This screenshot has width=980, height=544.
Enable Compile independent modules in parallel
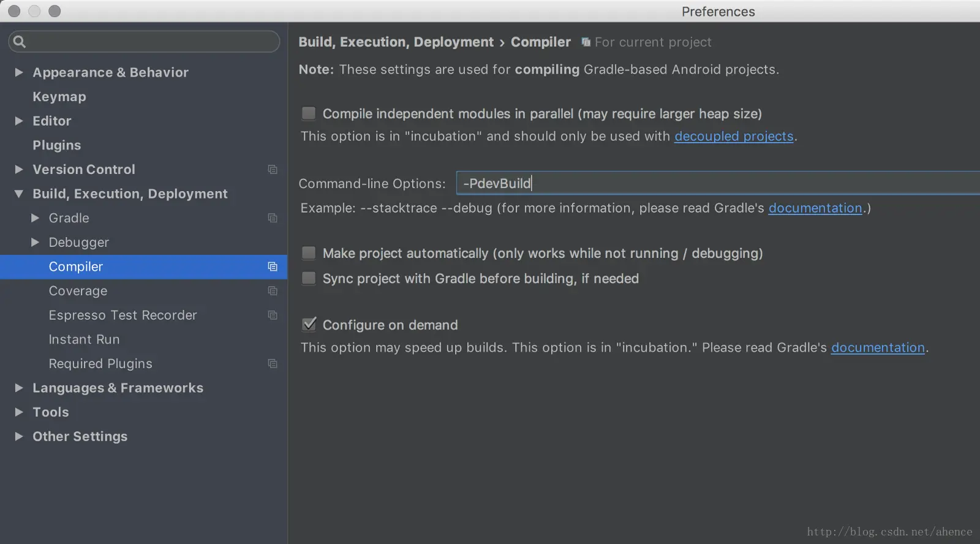click(x=309, y=113)
